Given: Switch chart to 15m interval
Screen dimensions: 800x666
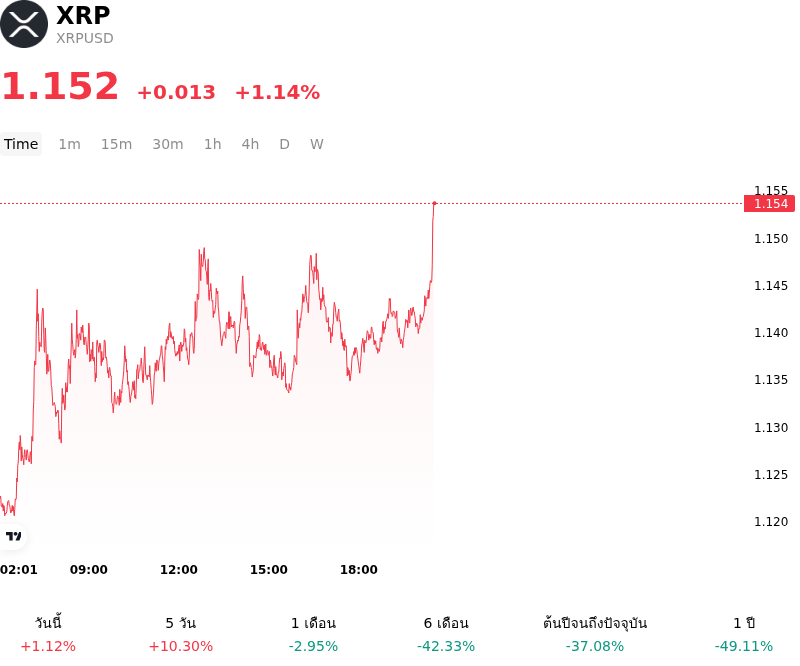Looking at the screenshot, I should (116, 144).
